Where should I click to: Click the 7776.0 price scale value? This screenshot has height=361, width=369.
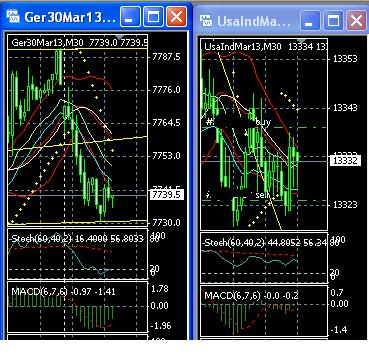(x=166, y=90)
